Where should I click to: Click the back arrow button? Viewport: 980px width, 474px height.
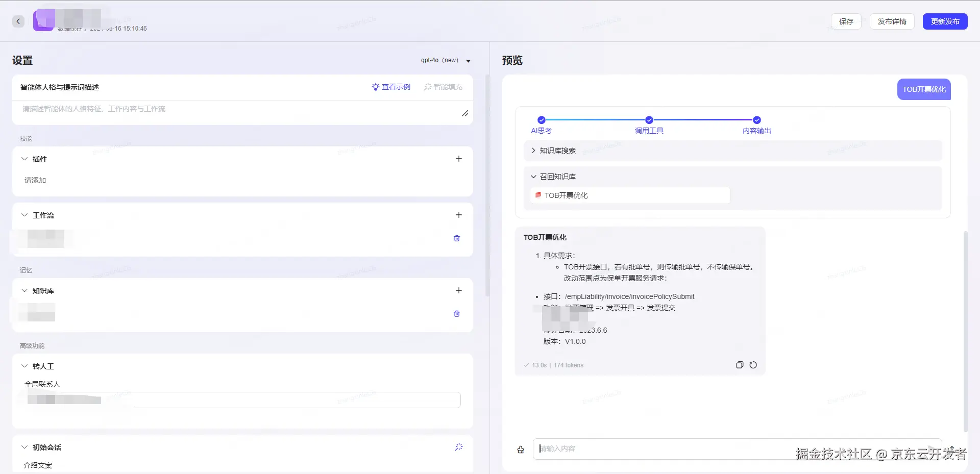(x=18, y=21)
